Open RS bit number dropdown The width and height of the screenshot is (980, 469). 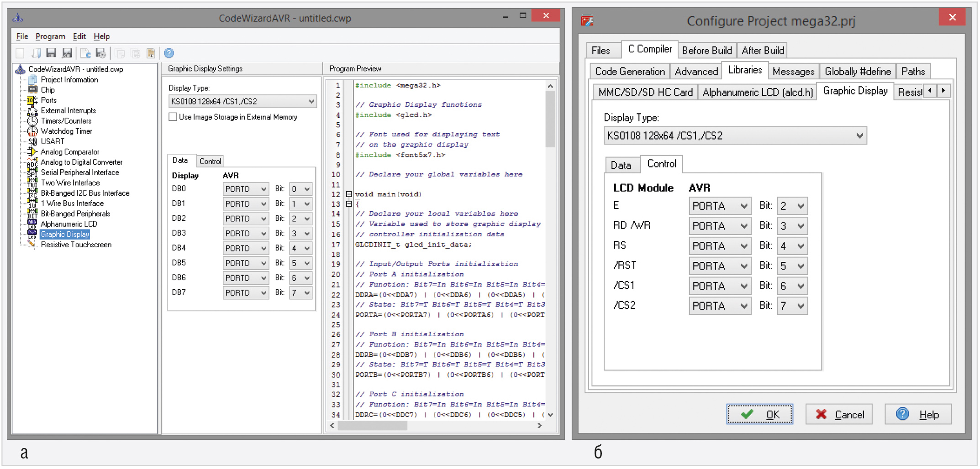(x=792, y=246)
